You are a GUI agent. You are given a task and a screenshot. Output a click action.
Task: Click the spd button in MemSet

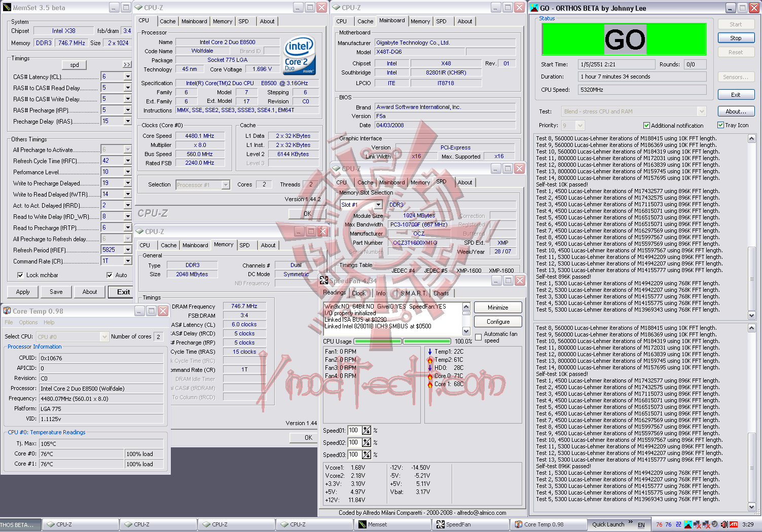coord(75,65)
